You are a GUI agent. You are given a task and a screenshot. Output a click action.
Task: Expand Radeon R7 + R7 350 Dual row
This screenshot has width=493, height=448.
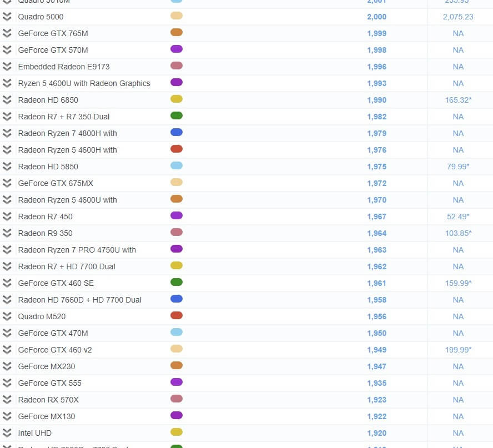click(7, 117)
